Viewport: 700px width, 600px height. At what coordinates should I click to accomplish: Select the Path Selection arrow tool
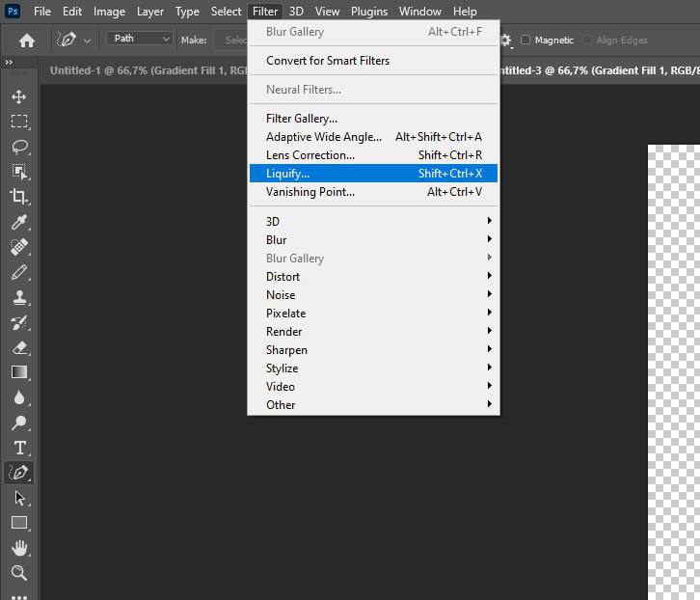pyautogui.click(x=19, y=498)
